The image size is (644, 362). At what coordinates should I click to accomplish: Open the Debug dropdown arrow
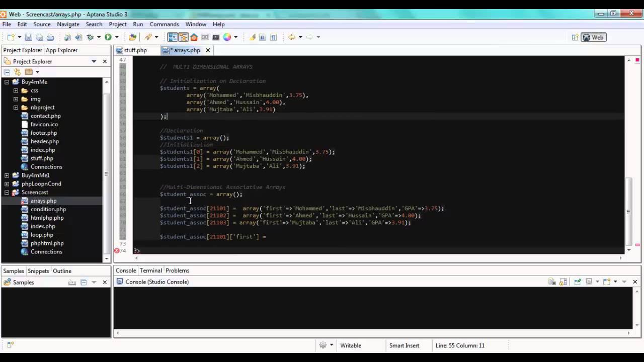pyautogui.click(x=99, y=37)
